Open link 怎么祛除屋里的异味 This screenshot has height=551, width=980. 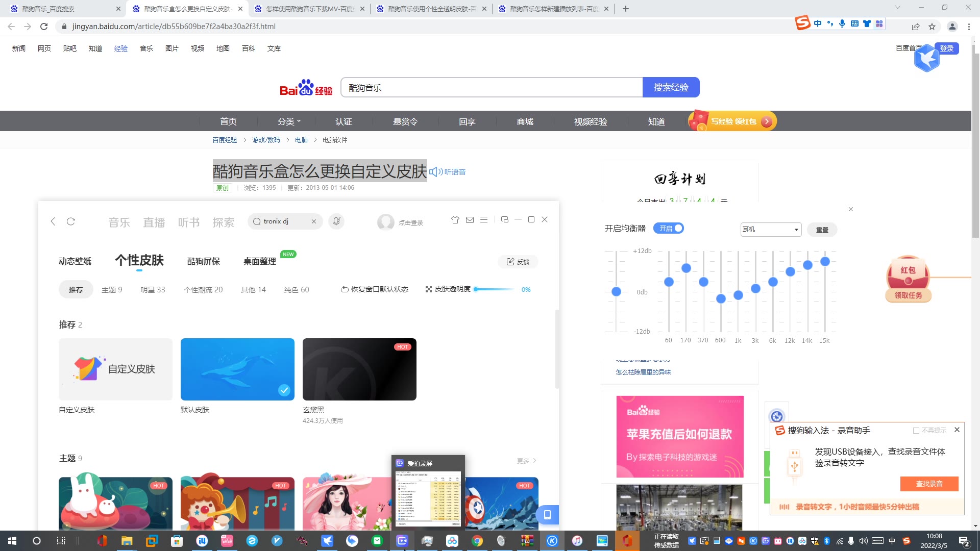(x=643, y=372)
